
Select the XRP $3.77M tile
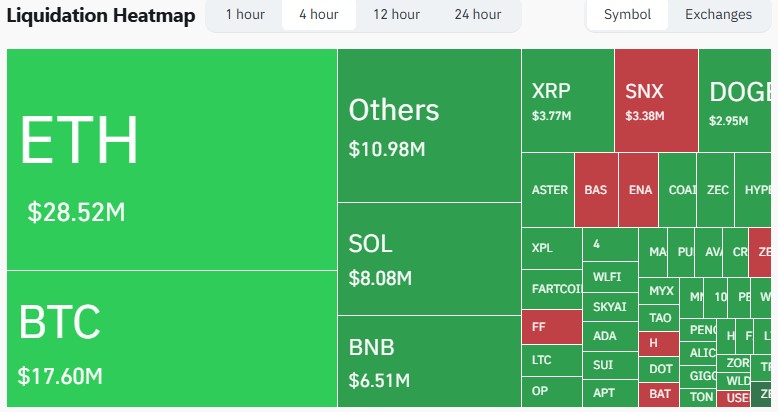pyautogui.click(x=567, y=100)
